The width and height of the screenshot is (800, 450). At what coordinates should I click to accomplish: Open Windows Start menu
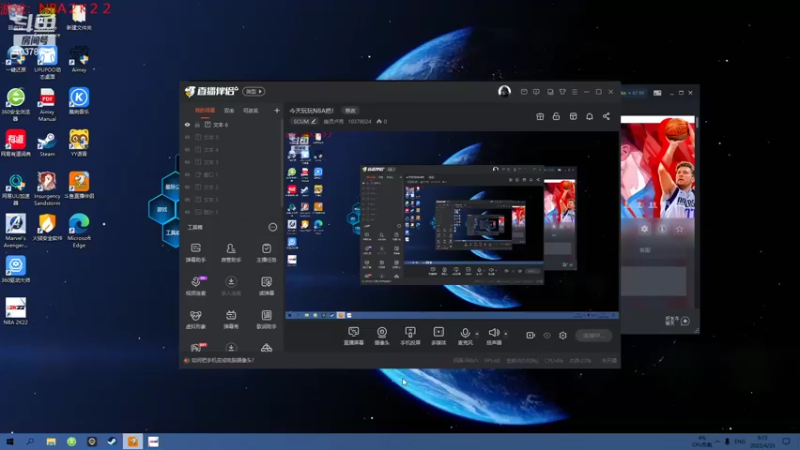pyautogui.click(x=10, y=441)
